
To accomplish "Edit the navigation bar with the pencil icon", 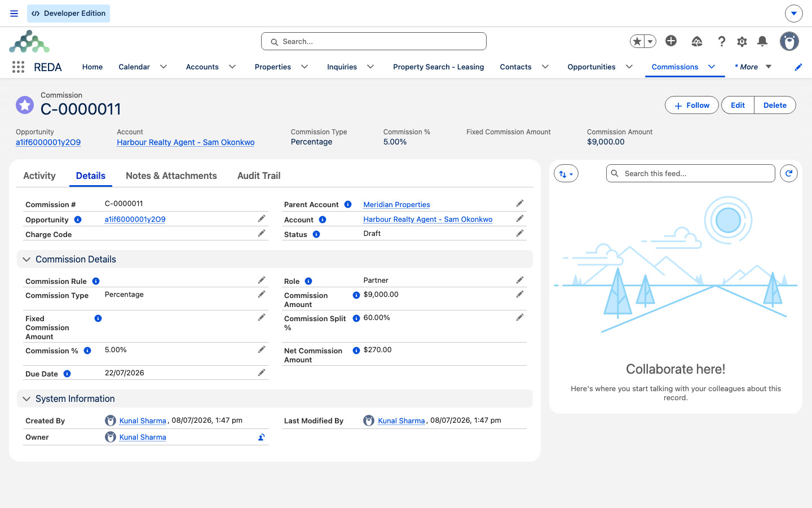I will (x=798, y=67).
